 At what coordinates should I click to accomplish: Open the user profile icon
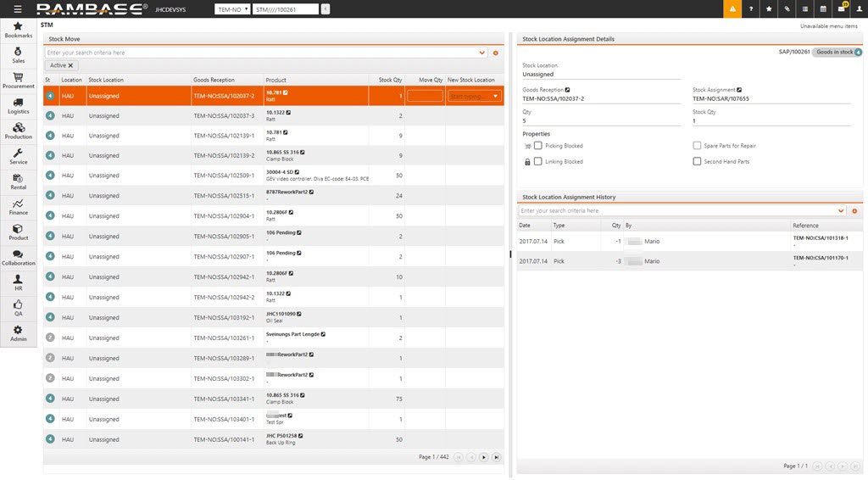point(858,8)
